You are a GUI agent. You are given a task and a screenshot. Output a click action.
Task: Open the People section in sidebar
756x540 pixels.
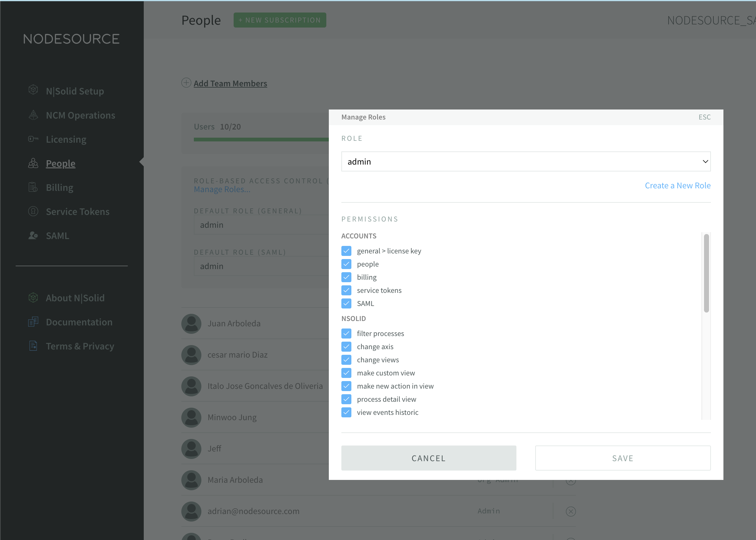coord(60,163)
